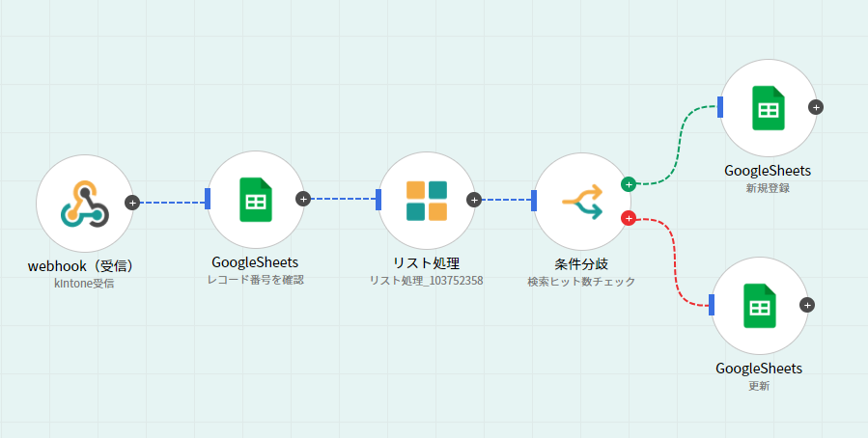Screen dimensions: 868x438
Task: Click the 'レコード番号を確認' label
Action: coord(256,280)
